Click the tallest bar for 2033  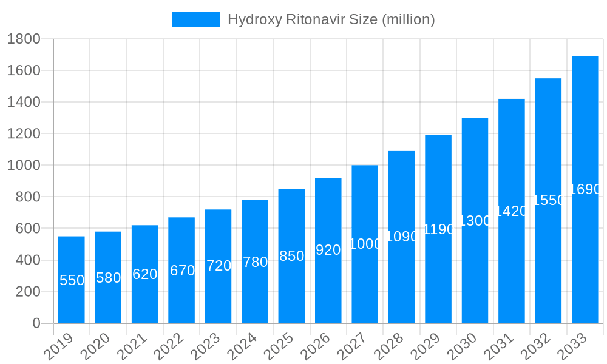(x=585, y=188)
